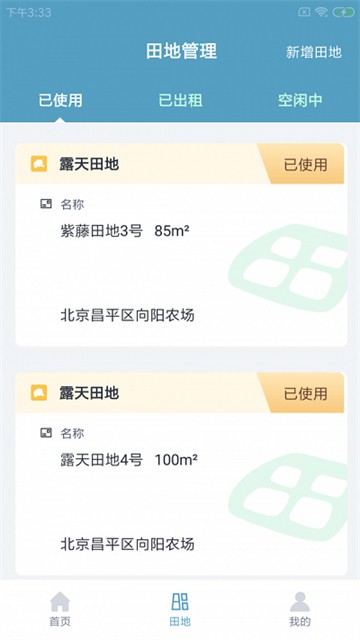Screen dimensions: 360x640
Task: Tap the 首页 home icon
Action: (x=60, y=601)
